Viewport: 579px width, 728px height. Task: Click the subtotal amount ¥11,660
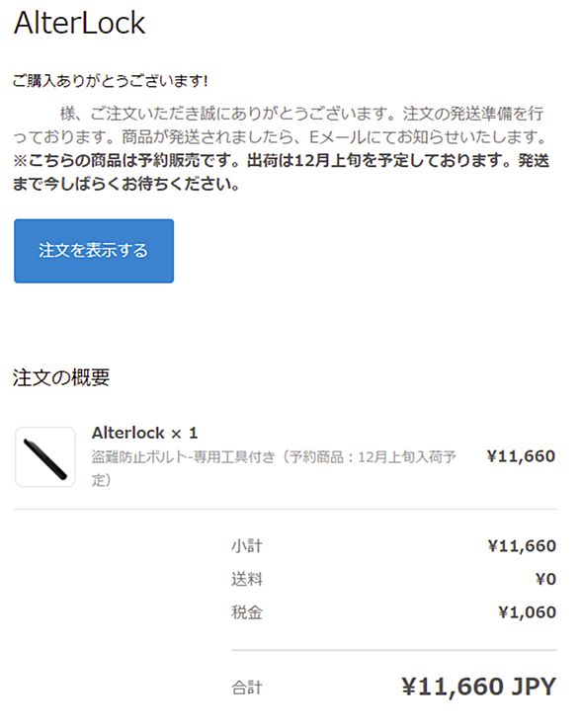pos(522,546)
